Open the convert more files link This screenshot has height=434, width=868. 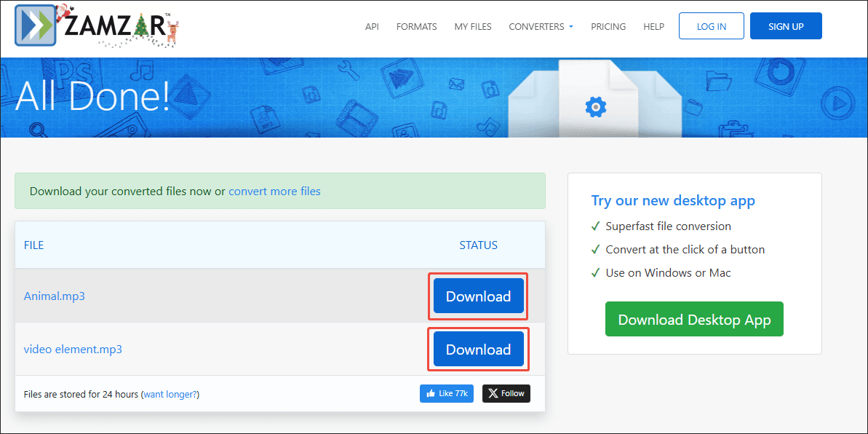(x=274, y=191)
